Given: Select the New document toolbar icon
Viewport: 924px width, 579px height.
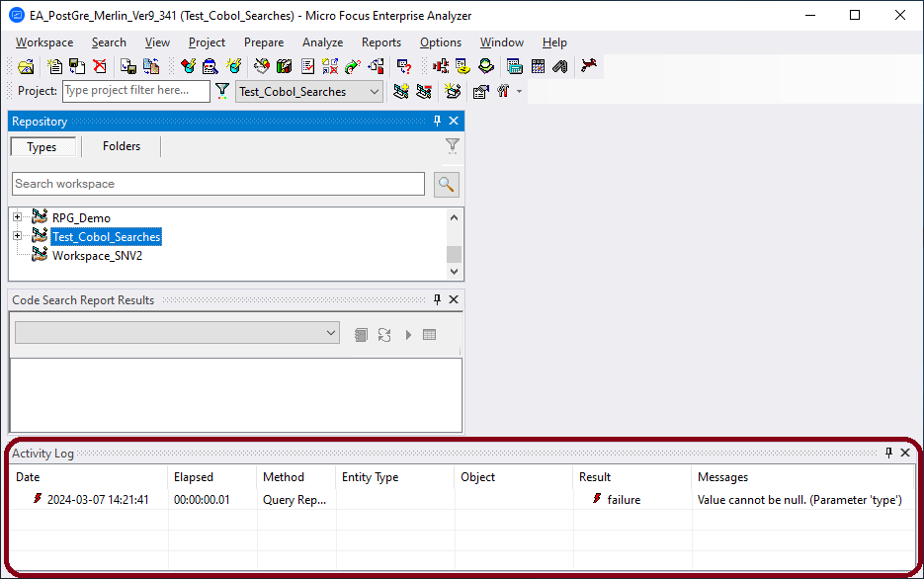Looking at the screenshot, I should coord(55,66).
